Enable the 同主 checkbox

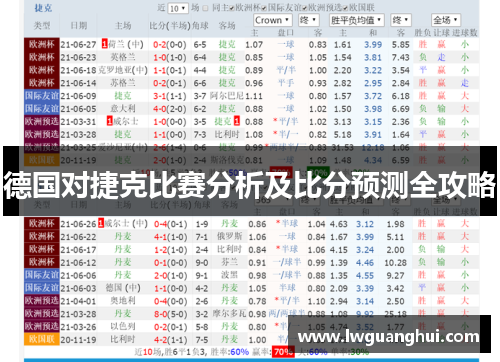pos(206,8)
